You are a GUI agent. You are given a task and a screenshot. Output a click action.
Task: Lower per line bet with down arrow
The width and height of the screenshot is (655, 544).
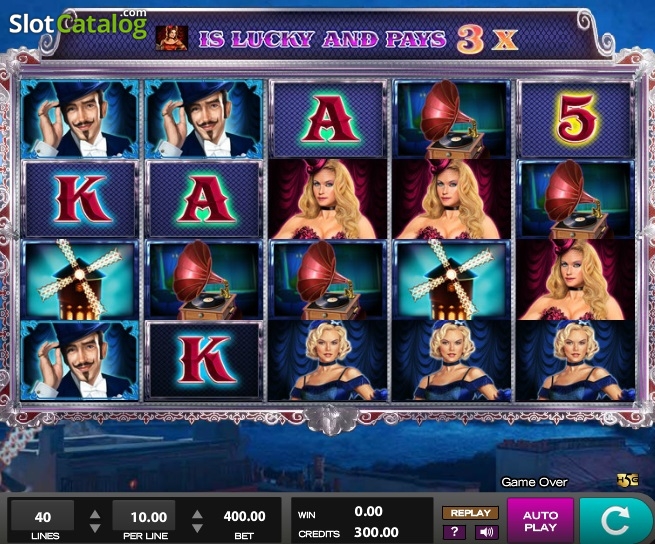(197, 528)
